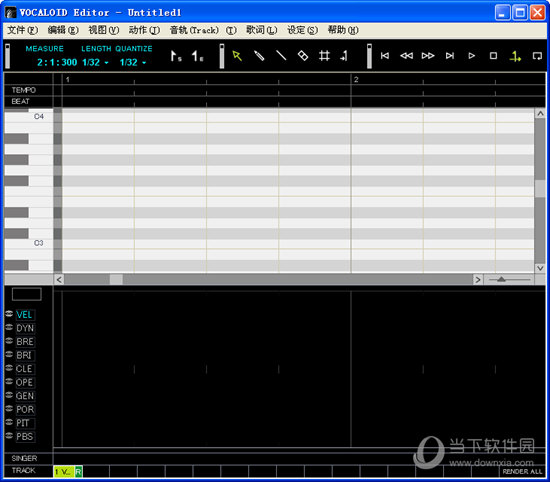The image size is (550, 482).
Task: Open the 编辑(E) menu
Action: (63, 30)
